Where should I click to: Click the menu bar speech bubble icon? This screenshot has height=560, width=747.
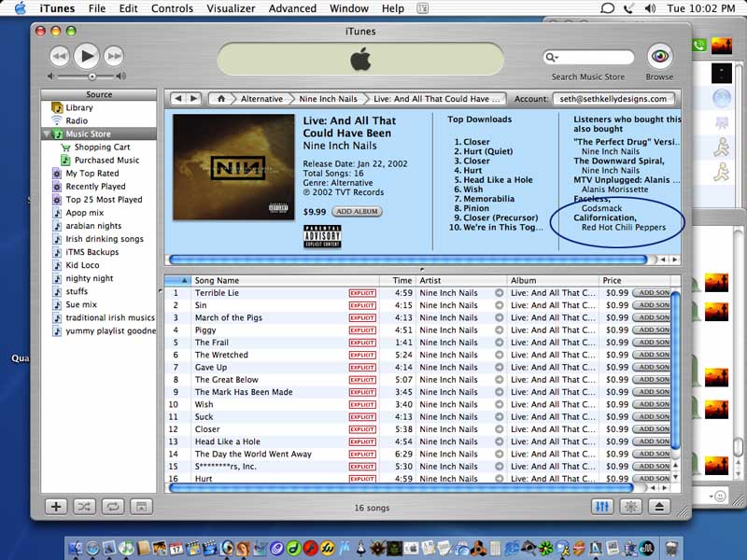pos(608,8)
